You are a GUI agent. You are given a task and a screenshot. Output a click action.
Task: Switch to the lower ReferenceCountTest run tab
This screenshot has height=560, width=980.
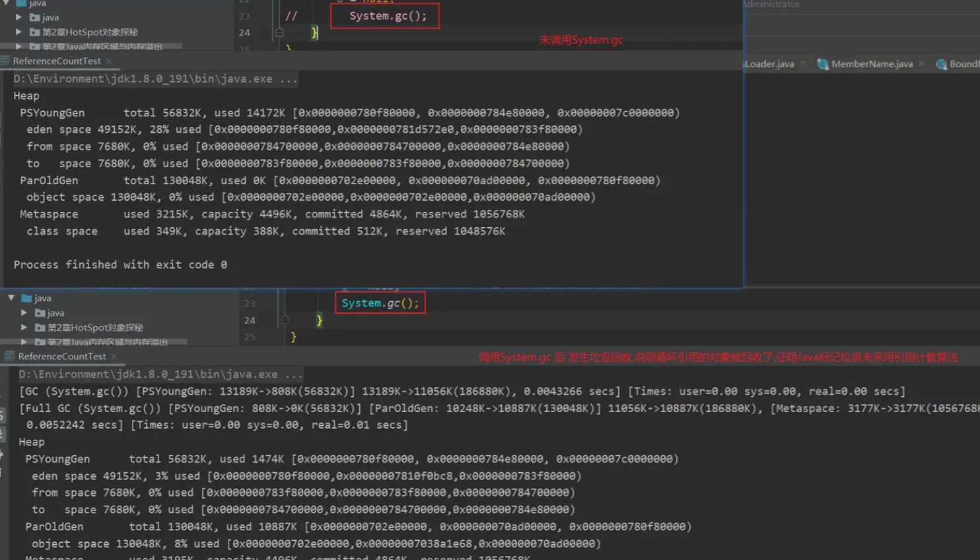62,357
